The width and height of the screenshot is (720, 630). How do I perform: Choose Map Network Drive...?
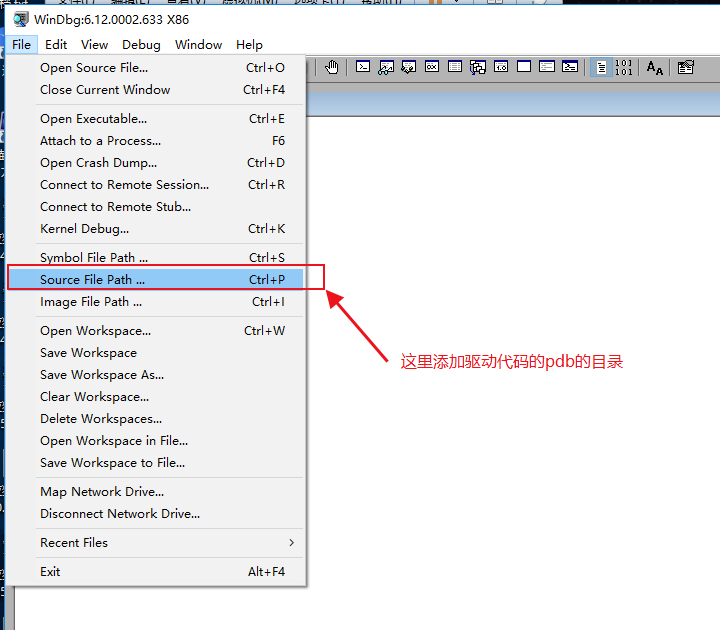156,492
